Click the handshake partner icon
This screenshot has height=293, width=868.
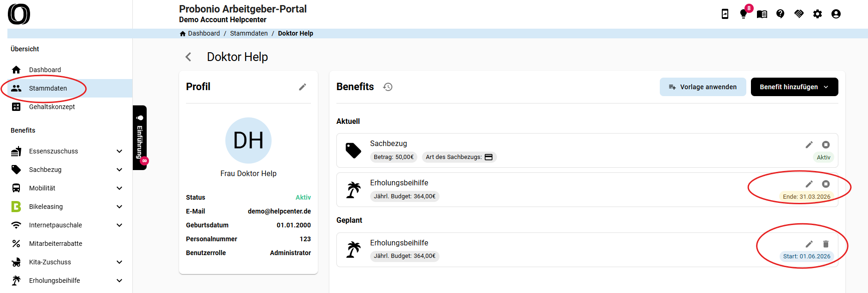click(799, 14)
